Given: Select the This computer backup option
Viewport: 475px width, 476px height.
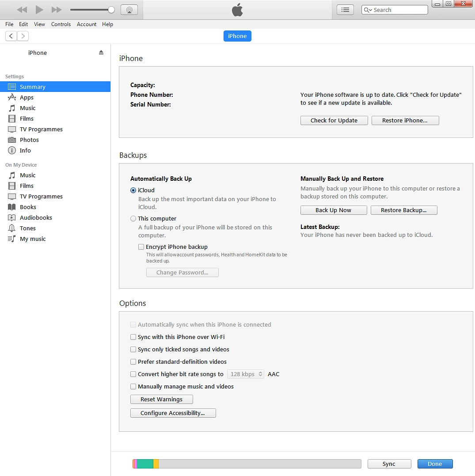Looking at the screenshot, I should tap(133, 219).
